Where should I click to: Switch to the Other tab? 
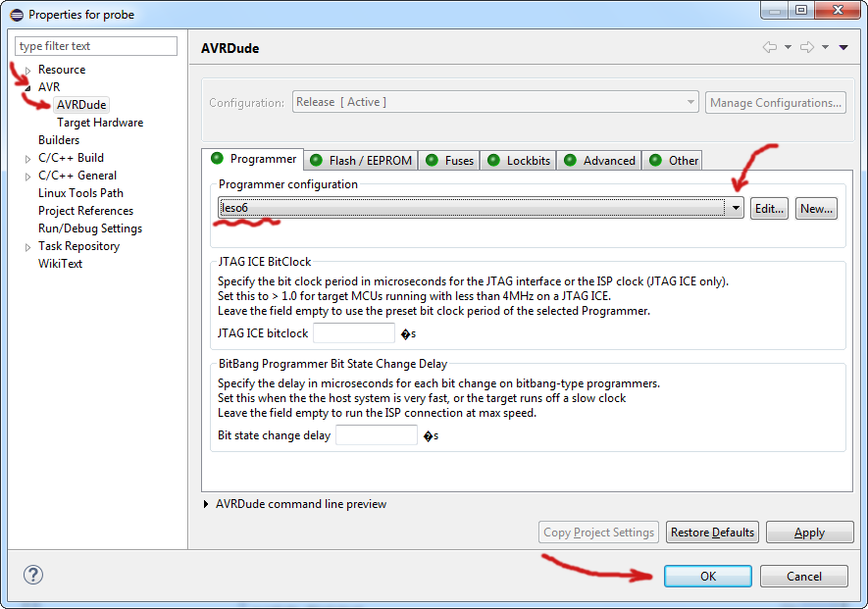(673, 161)
